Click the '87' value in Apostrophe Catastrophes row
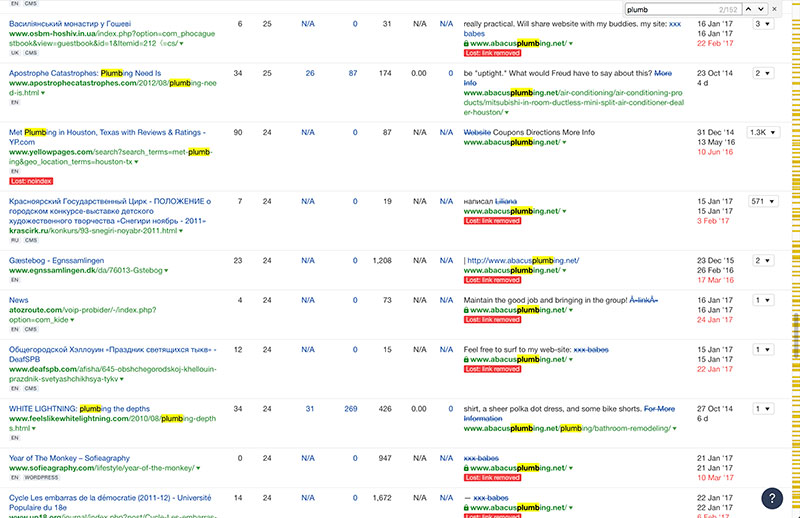Screen dimensions: 800x518 coord(353,73)
